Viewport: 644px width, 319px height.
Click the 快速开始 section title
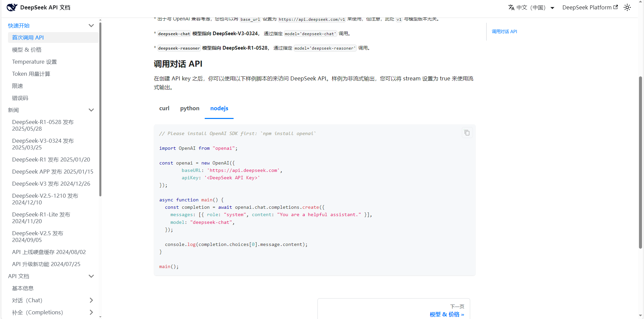click(19, 25)
